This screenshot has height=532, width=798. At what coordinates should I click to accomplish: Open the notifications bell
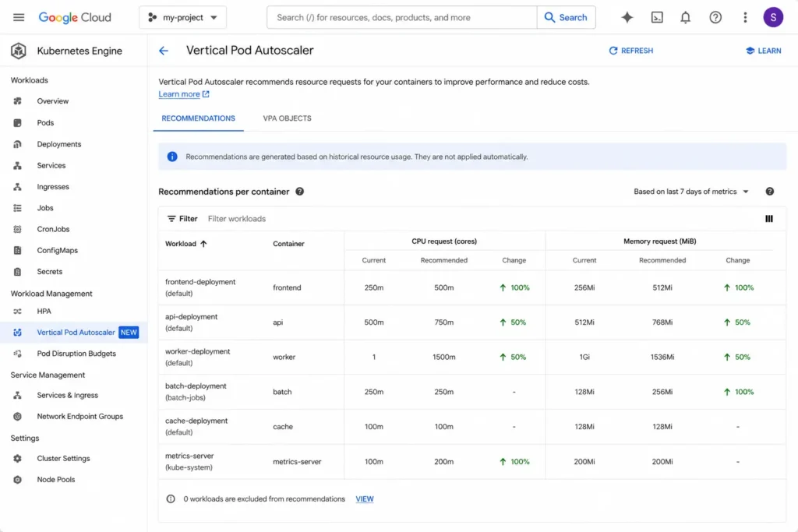click(x=686, y=17)
